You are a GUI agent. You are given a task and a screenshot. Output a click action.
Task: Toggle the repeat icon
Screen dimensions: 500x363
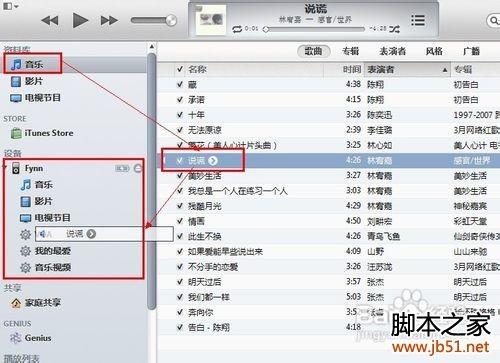[x=237, y=29]
